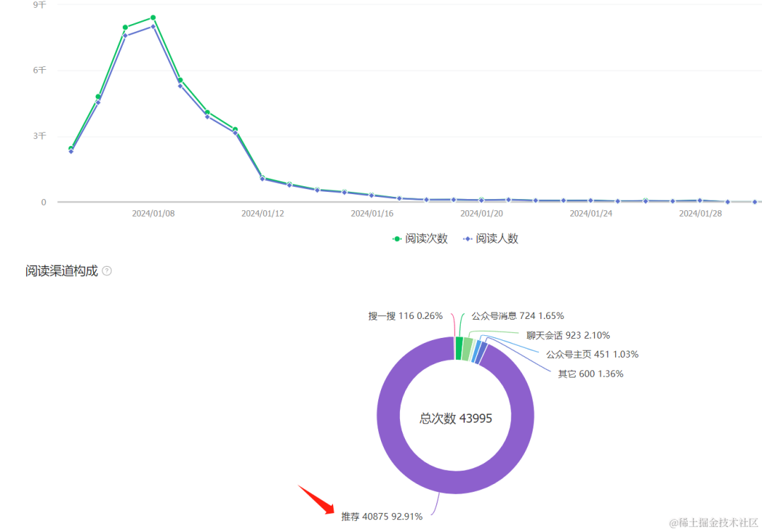Image resolution: width=762 pixels, height=532 pixels.
Task: Click the 6千 y-axis label
Action: (40, 71)
